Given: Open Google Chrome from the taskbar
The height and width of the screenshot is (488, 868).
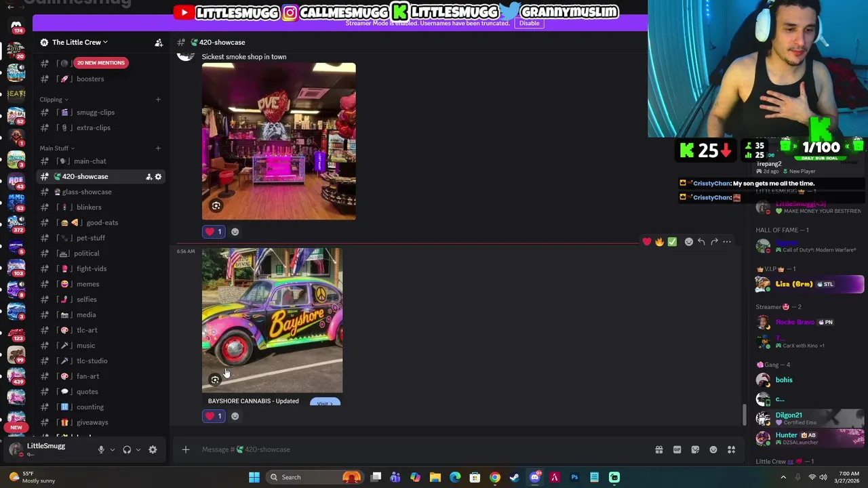Looking at the screenshot, I should pos(495,477).
